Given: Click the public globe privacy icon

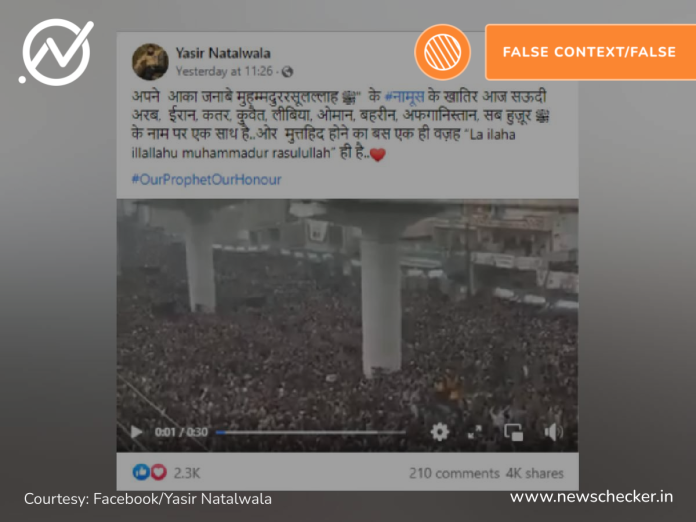Looking at the screenshot, I should coord(287,71).
